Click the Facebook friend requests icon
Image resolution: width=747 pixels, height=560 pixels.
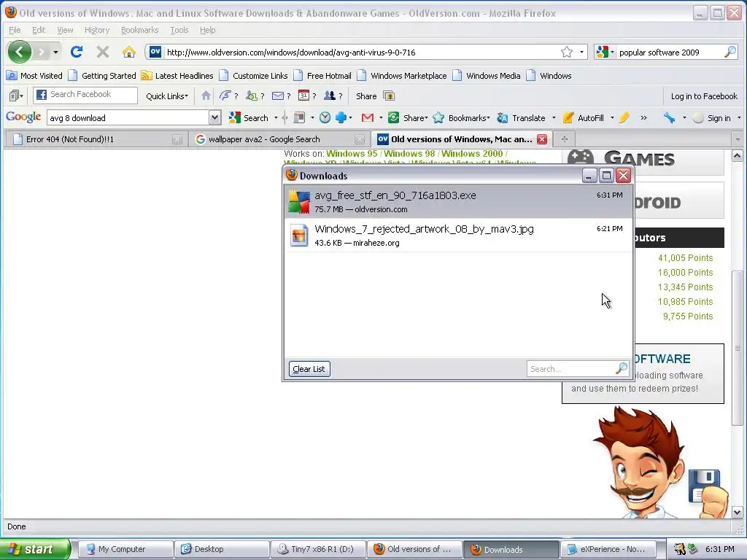(252, 96)
